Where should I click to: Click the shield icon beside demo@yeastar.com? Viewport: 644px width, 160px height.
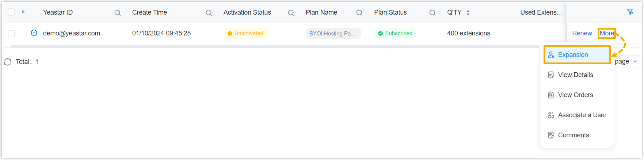34,33
